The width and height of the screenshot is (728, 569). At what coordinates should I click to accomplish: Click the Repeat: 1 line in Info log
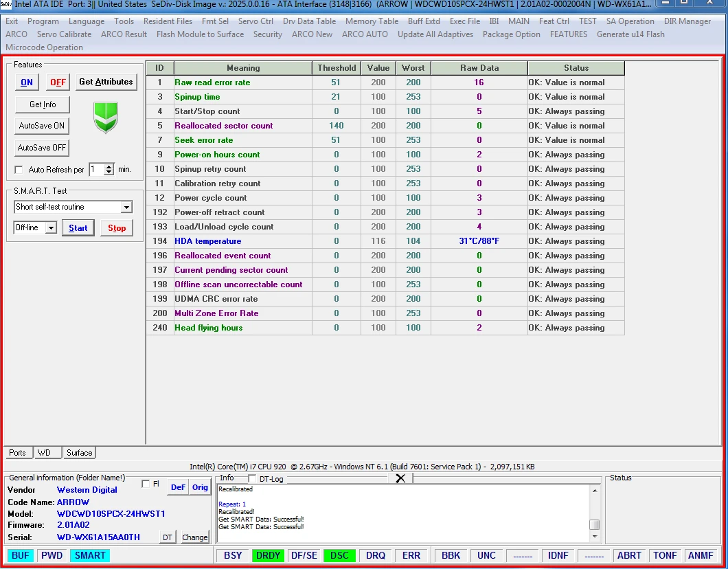click(x=232, y=504)
